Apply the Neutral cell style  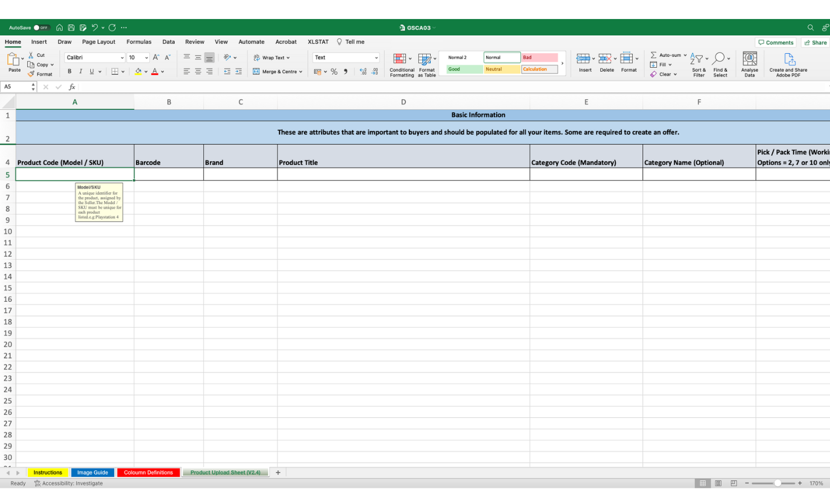click(502, 69)
